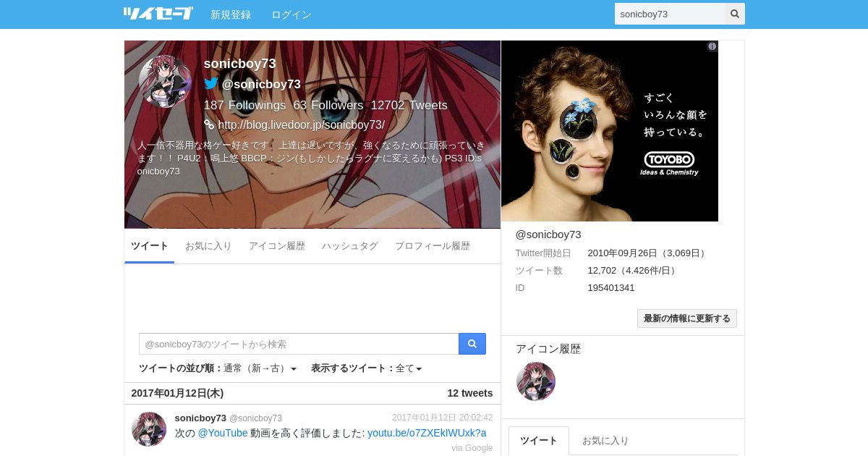Switch to the プロフィール履歴 tab

pyautogui.click(x=433, y=246)
